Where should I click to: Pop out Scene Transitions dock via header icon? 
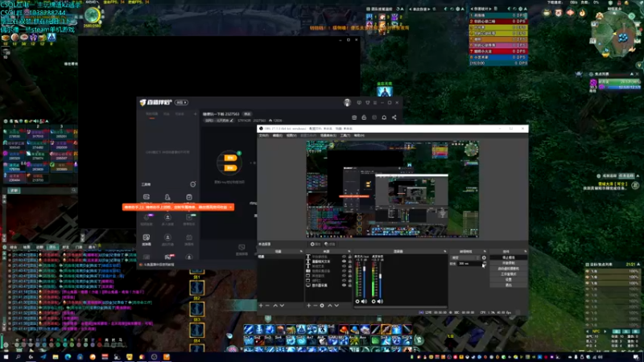pos(485,251)
